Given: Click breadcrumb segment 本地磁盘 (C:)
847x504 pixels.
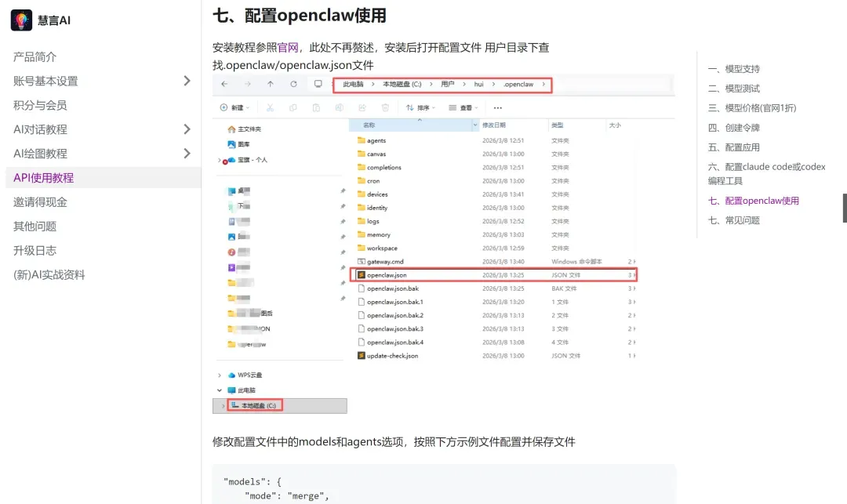Looking at the screenshot, I should 402,84.
